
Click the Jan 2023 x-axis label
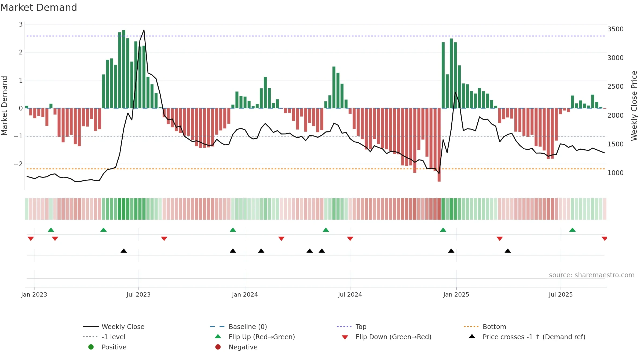tap(34, 294)
